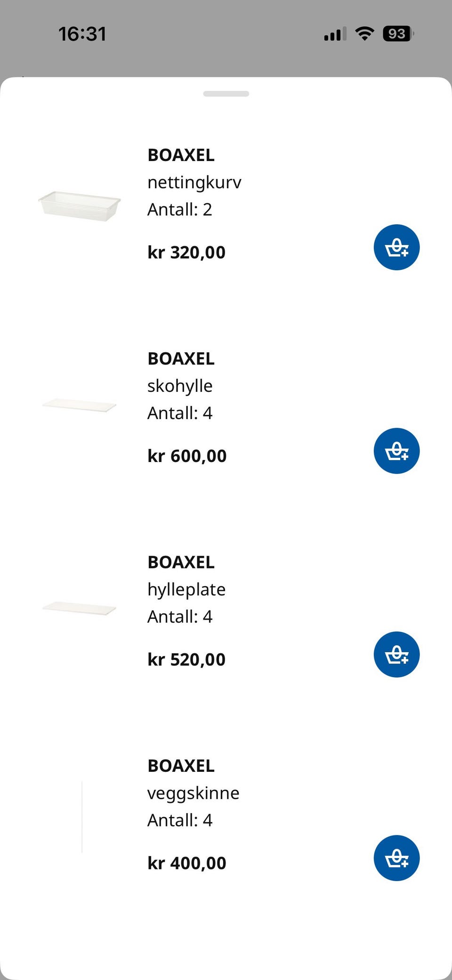Viewport: 452px width, 980px height.
Task: Tap the Wi-Fi status icon
Action: 364,33
